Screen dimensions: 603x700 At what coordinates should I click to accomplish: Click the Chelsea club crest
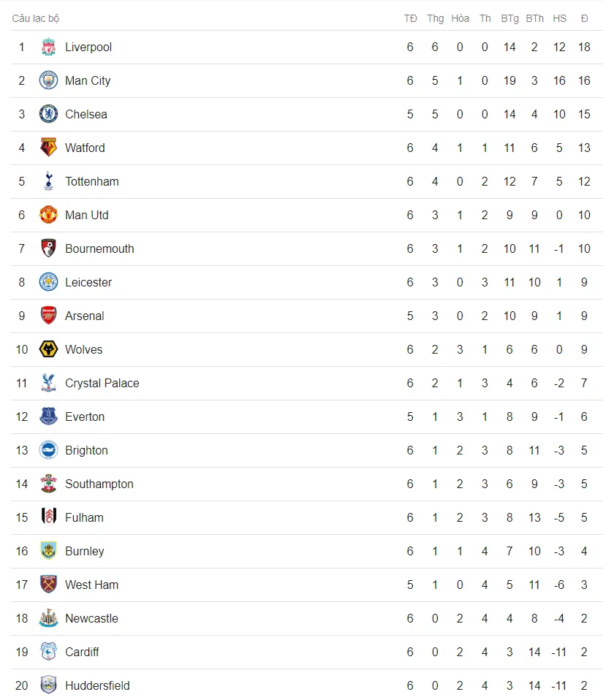[x=48, y=114]
